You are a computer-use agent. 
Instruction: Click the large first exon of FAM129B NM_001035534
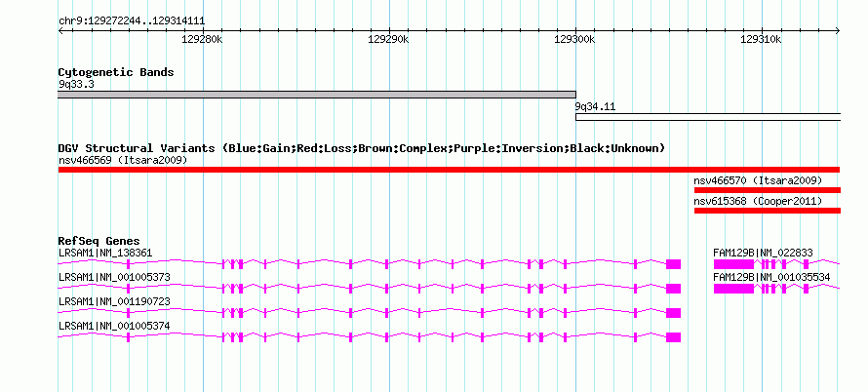point(733,289)
